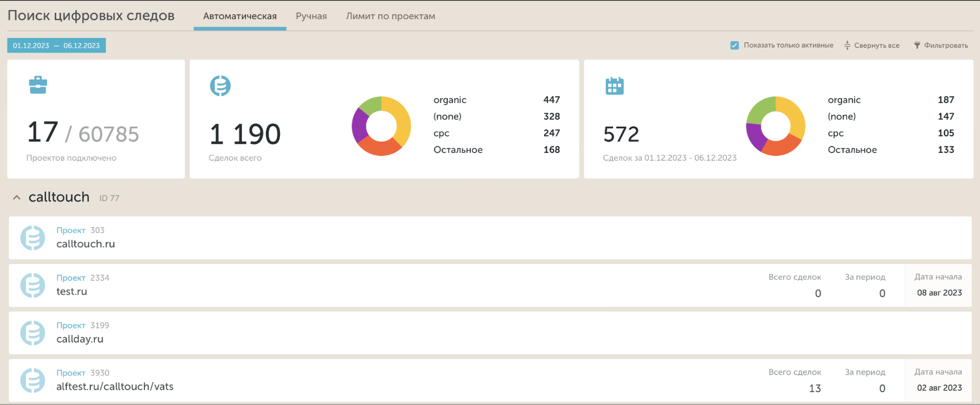Open the date range 01.12.2023 — 06.12.2023 picker
Screen dimensions: 980x405
point(56,45)
